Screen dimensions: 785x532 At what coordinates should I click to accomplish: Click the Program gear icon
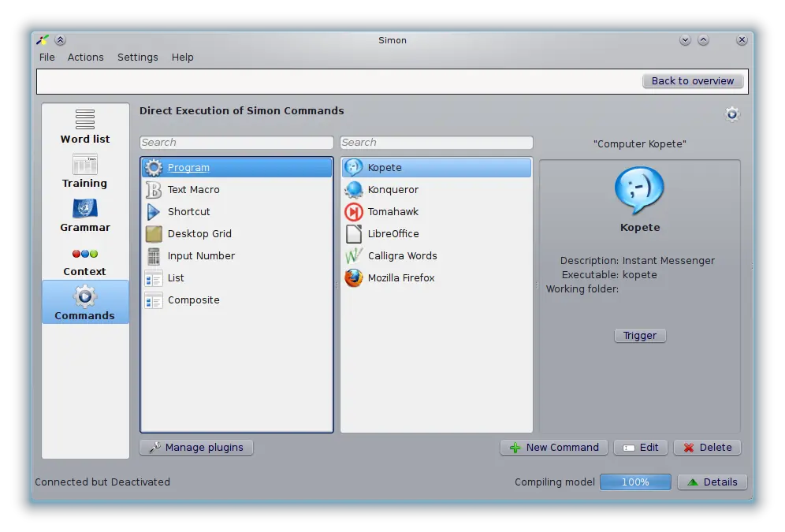154,168
